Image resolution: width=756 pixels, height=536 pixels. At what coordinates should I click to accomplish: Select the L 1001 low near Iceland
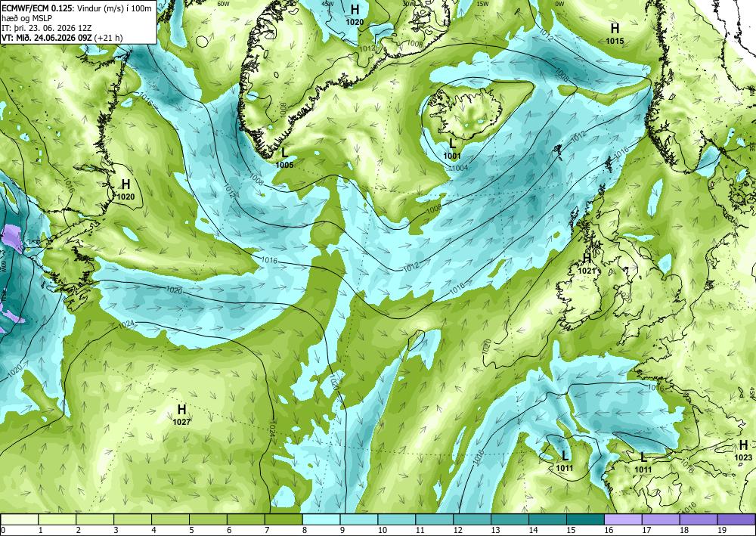tap(452, 149)
